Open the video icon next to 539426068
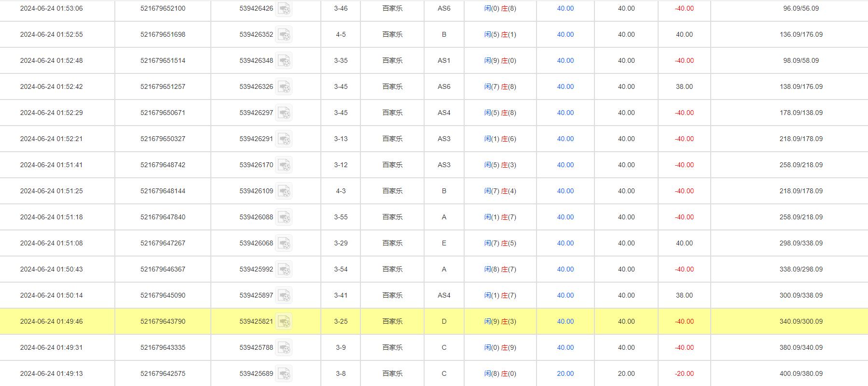868x386 pixels. (284, 243)
